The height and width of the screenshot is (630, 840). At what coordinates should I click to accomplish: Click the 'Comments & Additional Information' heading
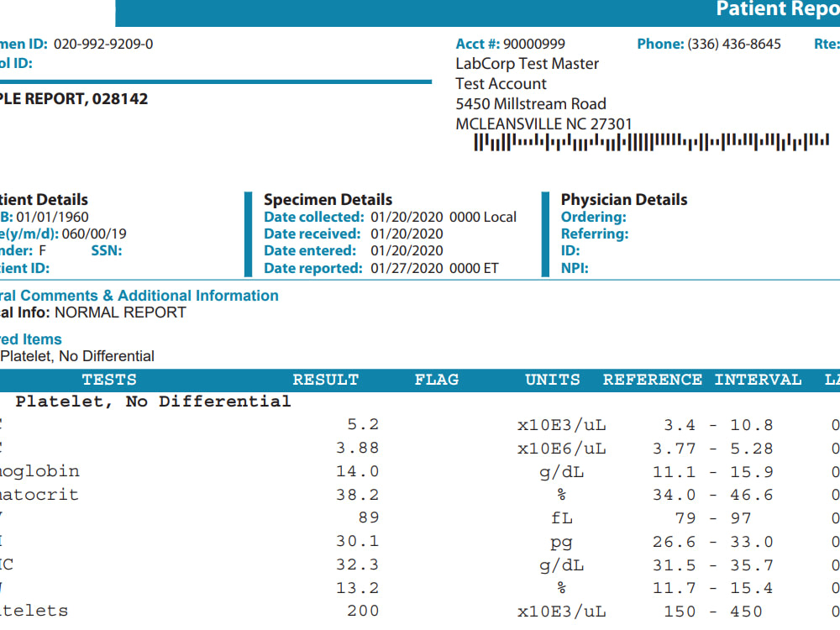pos(150,296)
